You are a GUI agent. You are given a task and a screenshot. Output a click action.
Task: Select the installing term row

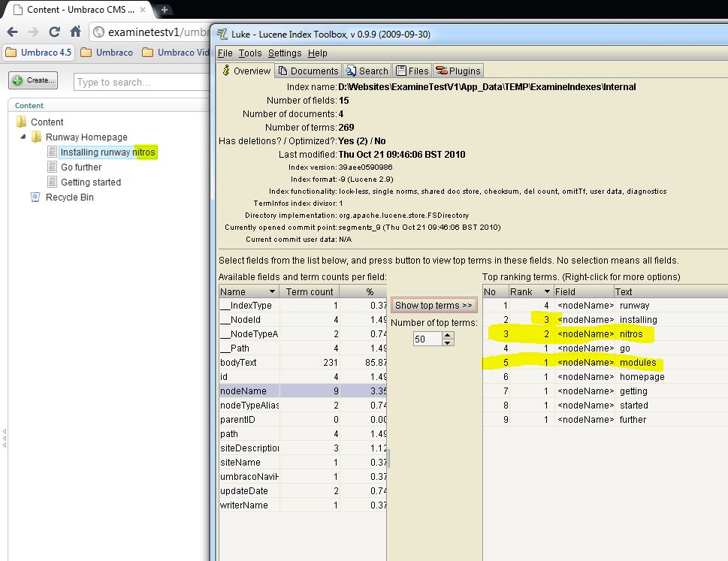pyautogui.click(x=605, y=320)
